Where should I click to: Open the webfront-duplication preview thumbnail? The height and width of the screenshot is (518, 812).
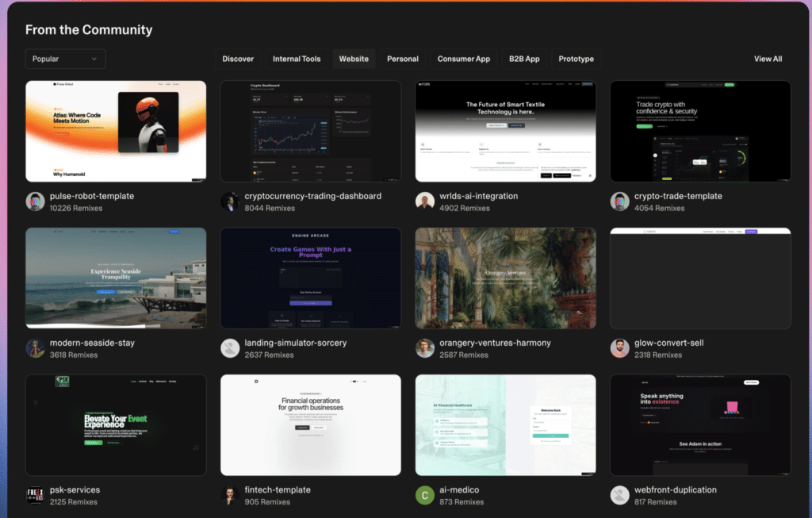click(x=700, y=425)
